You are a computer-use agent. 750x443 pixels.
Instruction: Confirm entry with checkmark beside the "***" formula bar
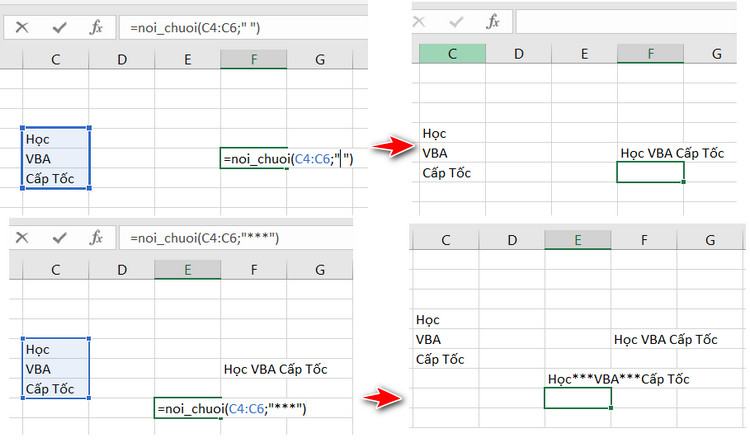coord(59,237)
